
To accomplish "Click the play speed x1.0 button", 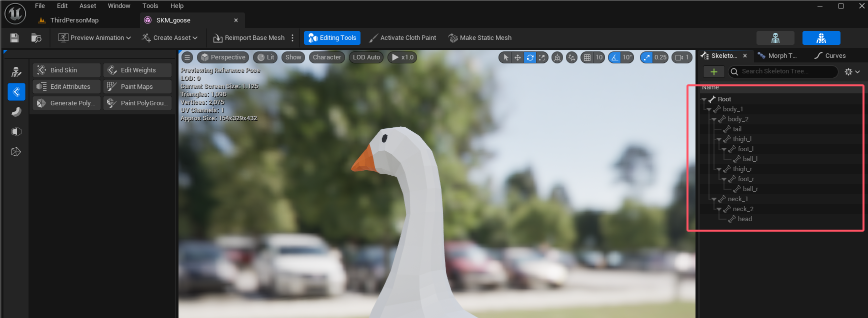I will coord(402,57).
